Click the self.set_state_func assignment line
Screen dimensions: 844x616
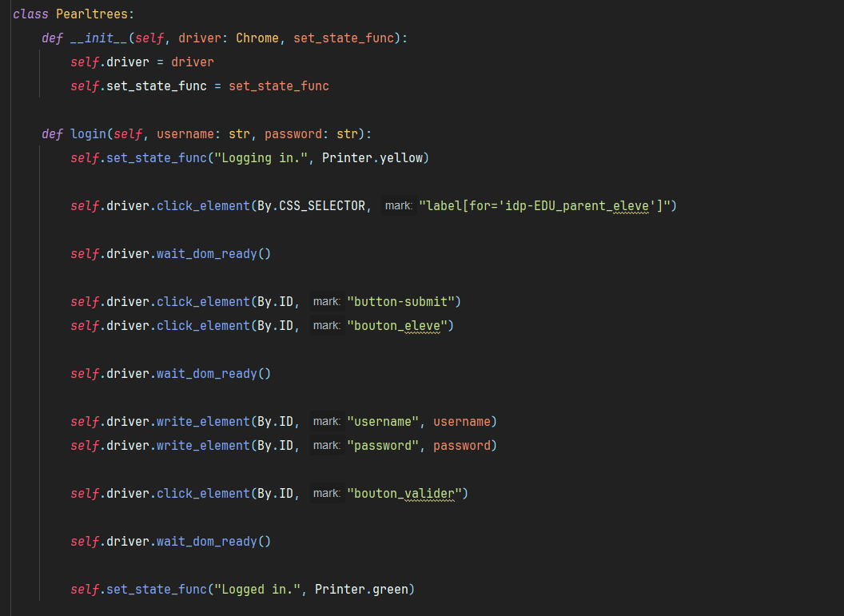[200, 86]
